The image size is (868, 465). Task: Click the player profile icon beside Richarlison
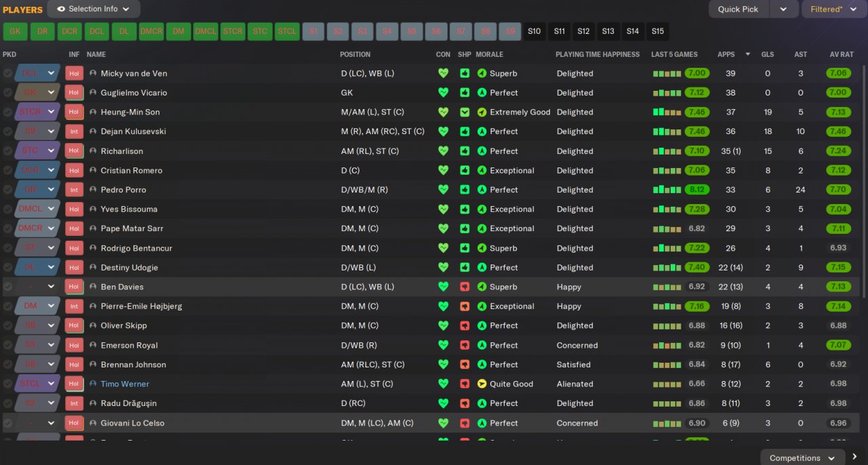click(93, 151)
